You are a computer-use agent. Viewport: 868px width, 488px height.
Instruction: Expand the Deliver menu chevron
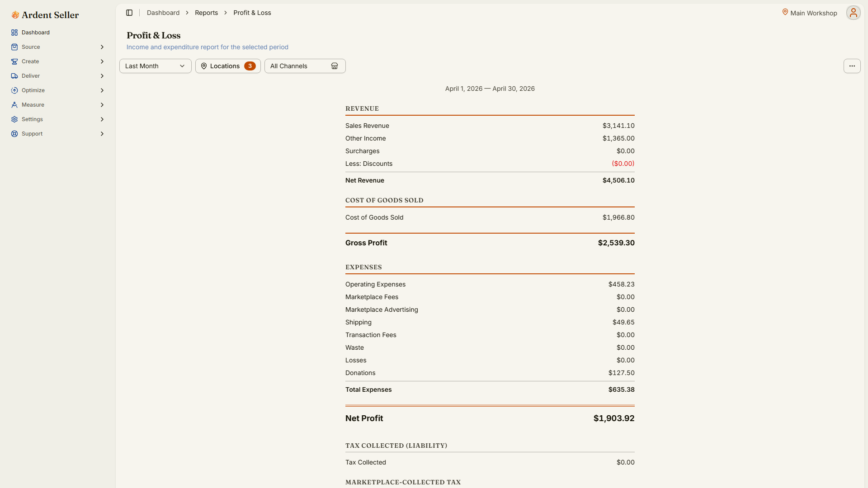pos(102,76)
